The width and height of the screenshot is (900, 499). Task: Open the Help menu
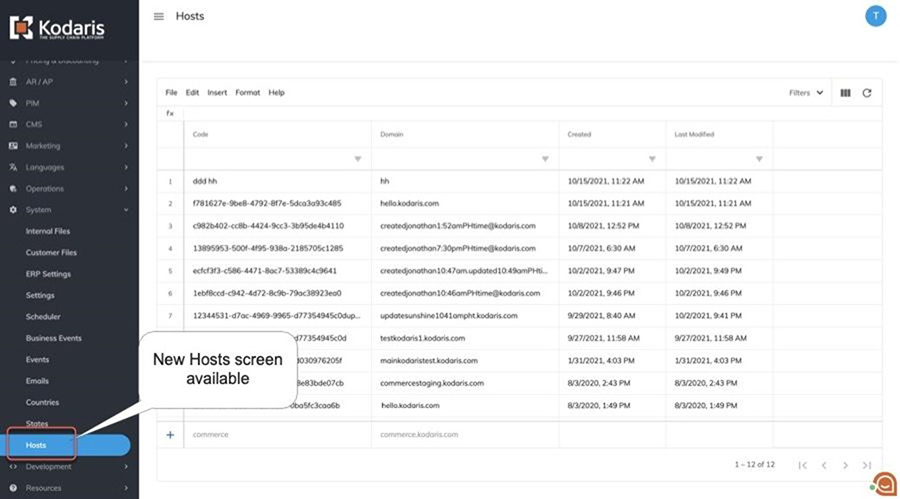276,92
